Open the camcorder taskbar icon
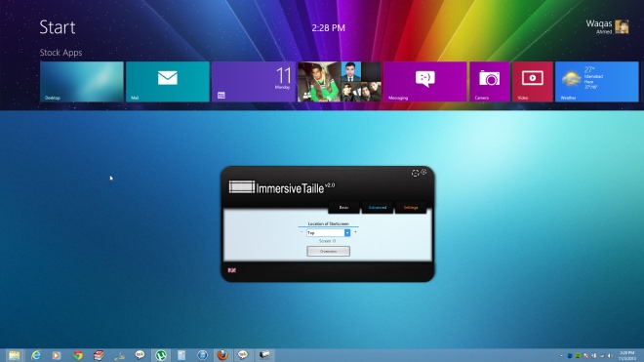This screenshot has height=362, width=644. click(x=264, y=355)
